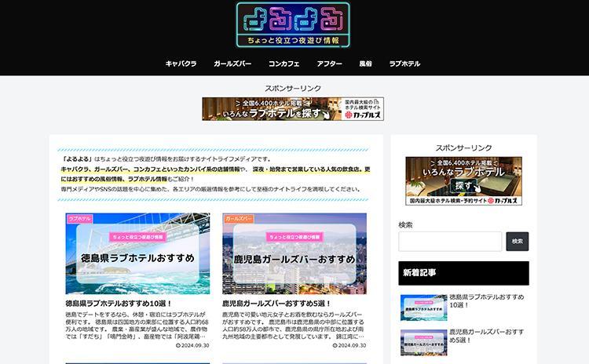This screenshot has width=589, height=364.
Task: Open the 鹿児島ガールズバーおすすめ article thumbnail
Action: 294,253
